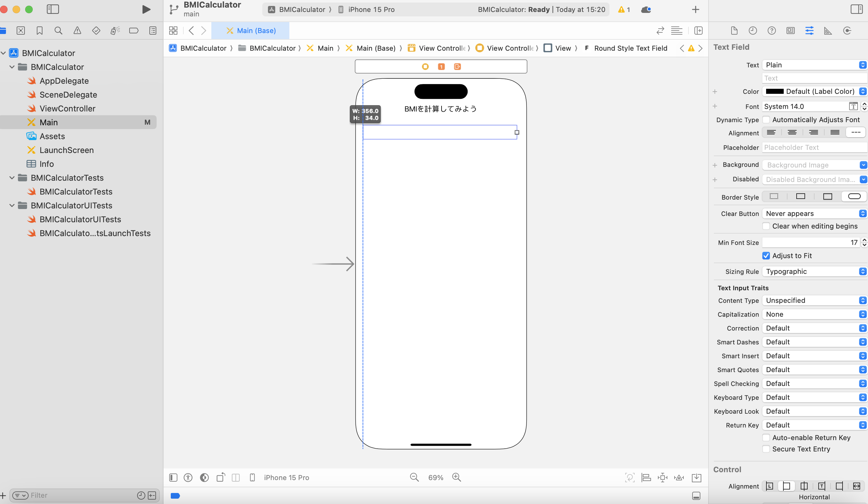The image size is (868, 504).
Task: Click the iPhone 15 Pro device button
Action: point(286,477)
